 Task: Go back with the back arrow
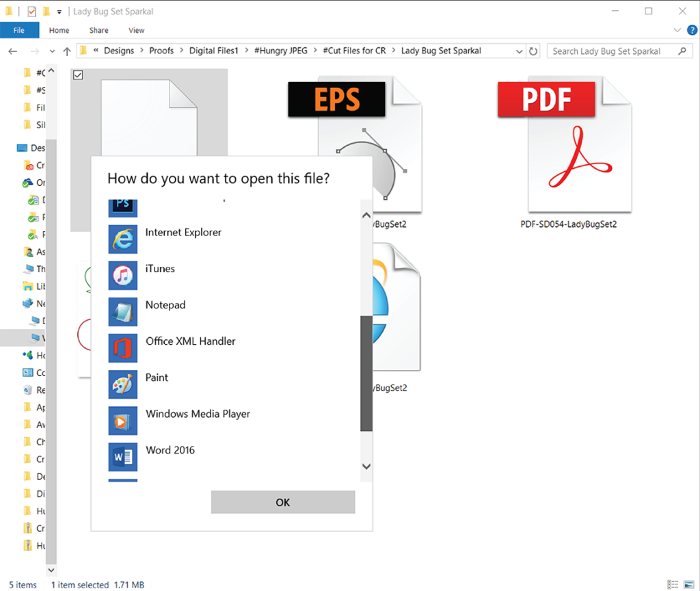coord(13,51)
